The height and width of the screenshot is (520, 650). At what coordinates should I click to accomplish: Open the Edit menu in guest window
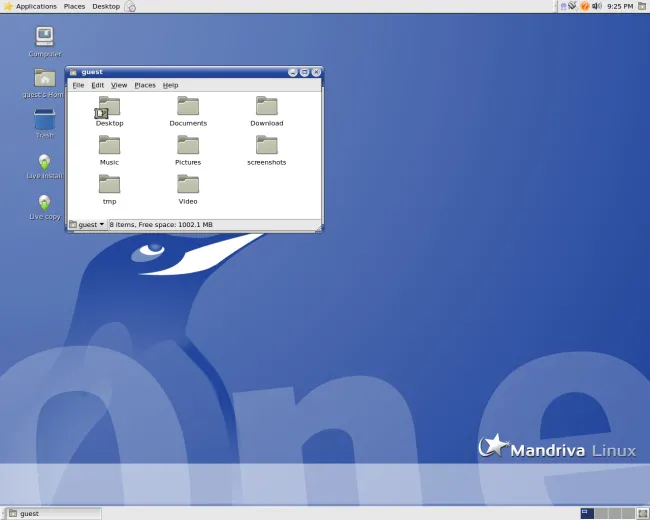point(98,85)
